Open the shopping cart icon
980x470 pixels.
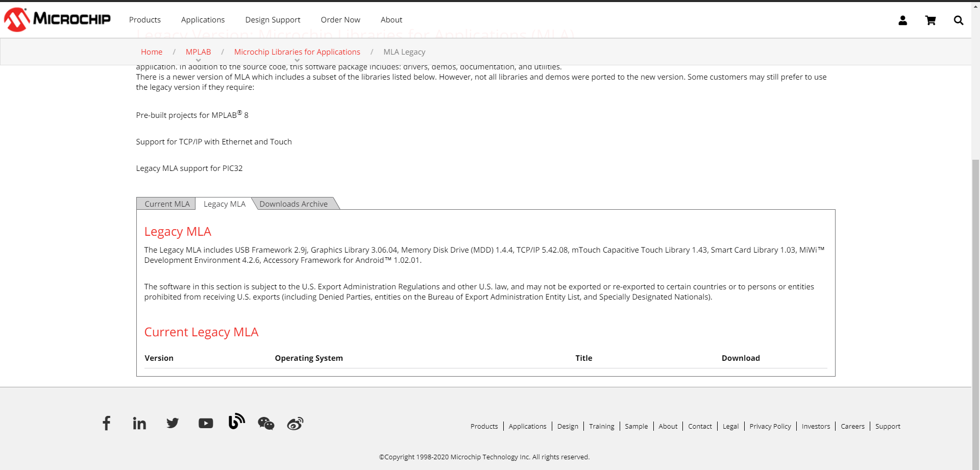[930, 20]
